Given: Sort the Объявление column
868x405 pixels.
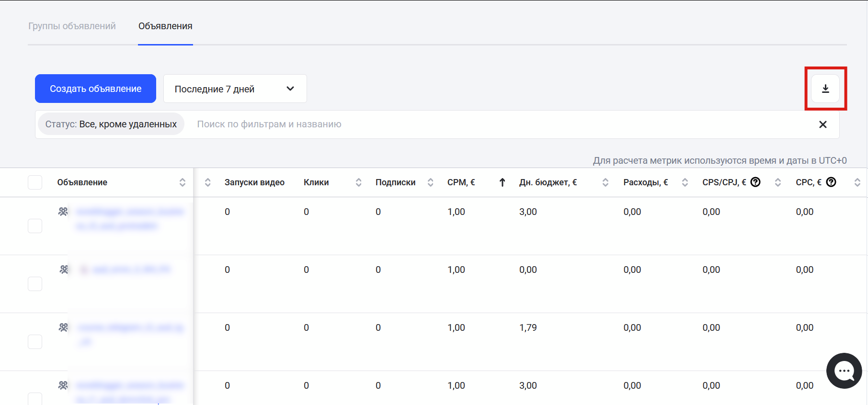Looking at the screenshot, I should point(183,182).
